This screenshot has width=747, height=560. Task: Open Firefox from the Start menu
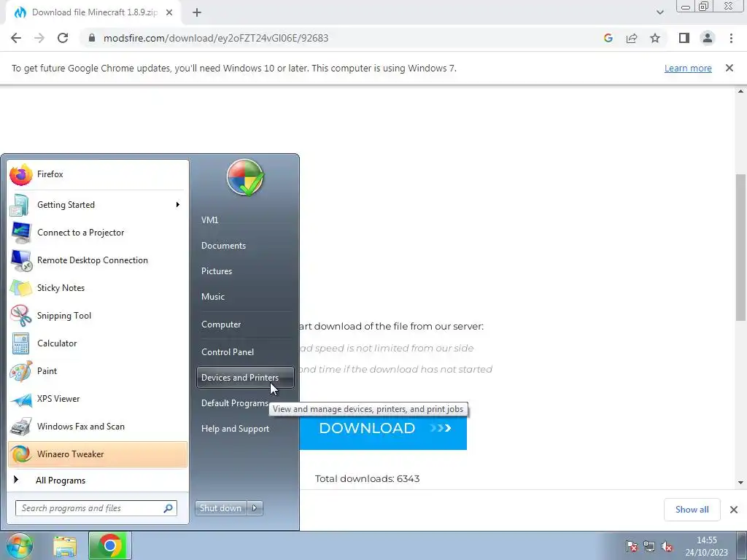point(98,174)
